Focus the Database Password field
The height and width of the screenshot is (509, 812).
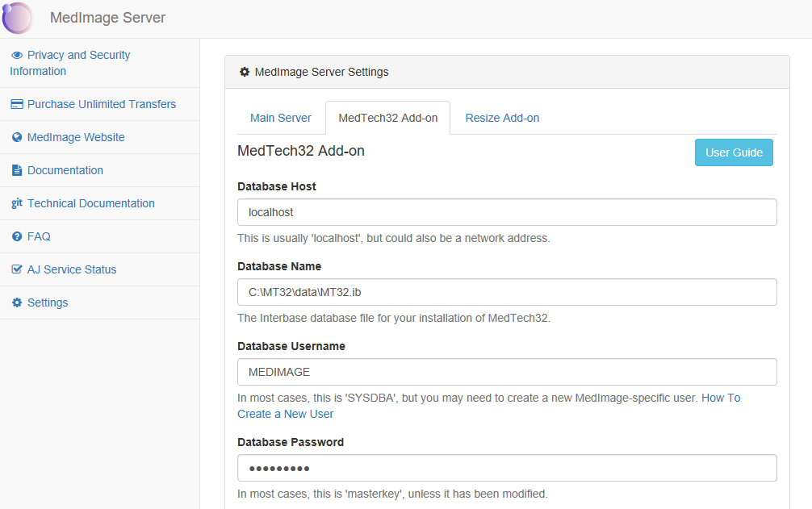(507, 468)
